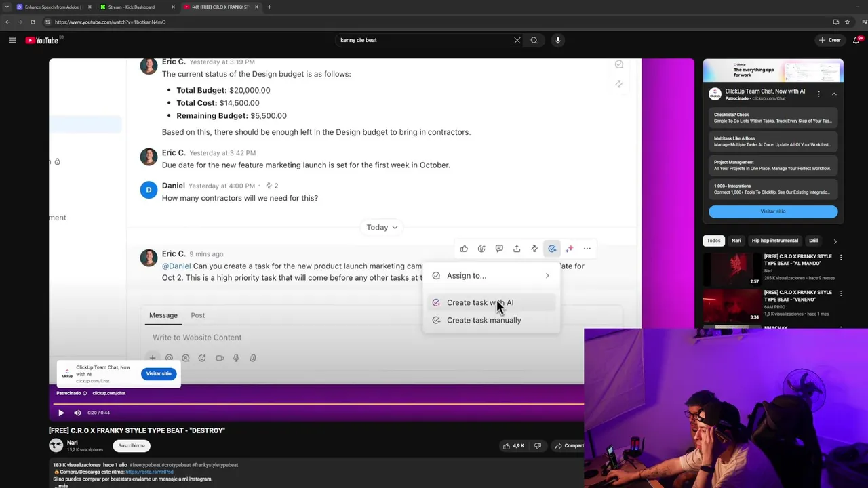This screenshot has height=488, width=868.
Task: Select the Todos filter chip
Action: pyautogui.click(x=714, y=241)
